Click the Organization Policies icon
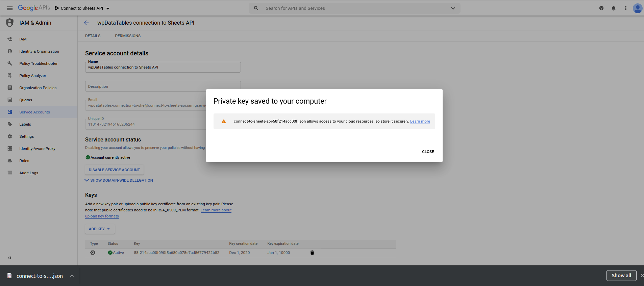This screenshot has height=286, width=644. pyautogui.click(x=10, y=88)
